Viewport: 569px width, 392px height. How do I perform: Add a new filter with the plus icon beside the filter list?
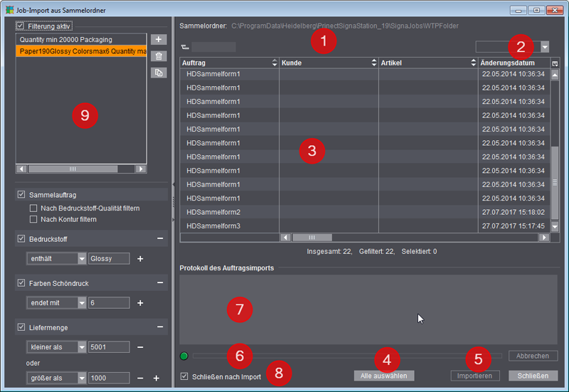[x=159, y=39]
